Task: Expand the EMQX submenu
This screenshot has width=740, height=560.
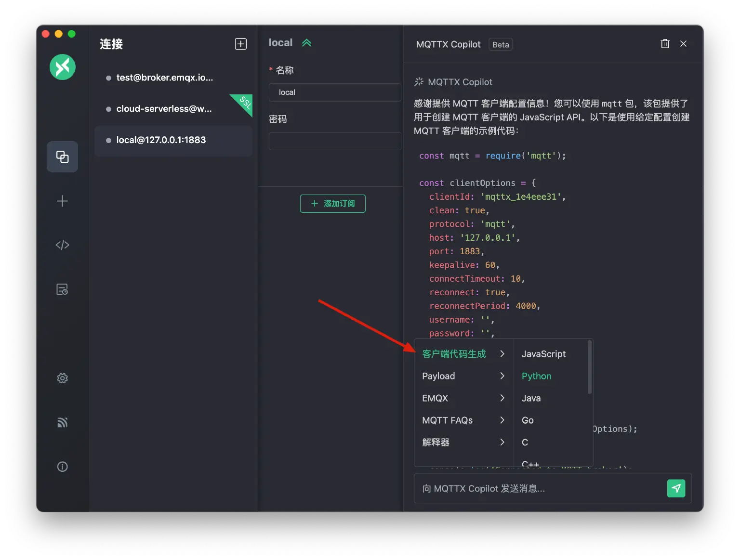Action: click(435, 398)
